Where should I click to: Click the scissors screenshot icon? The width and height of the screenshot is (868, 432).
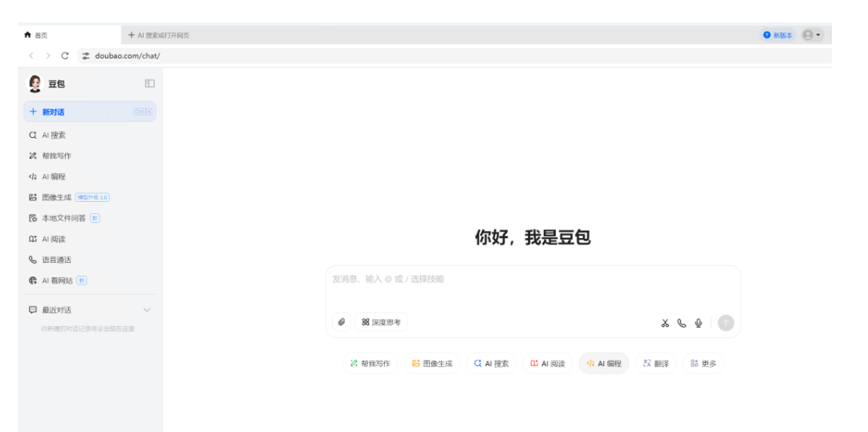pyautogui.click(x=665, y=323)
